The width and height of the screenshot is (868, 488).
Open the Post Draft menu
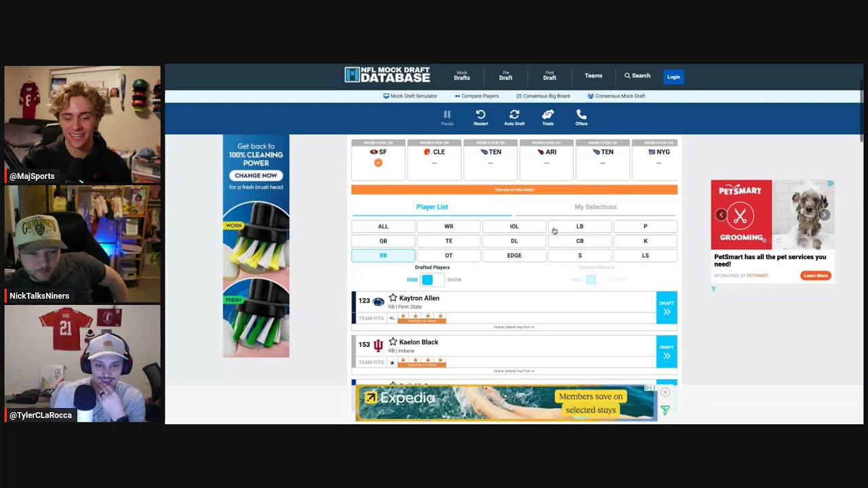(x=549, y=76)
